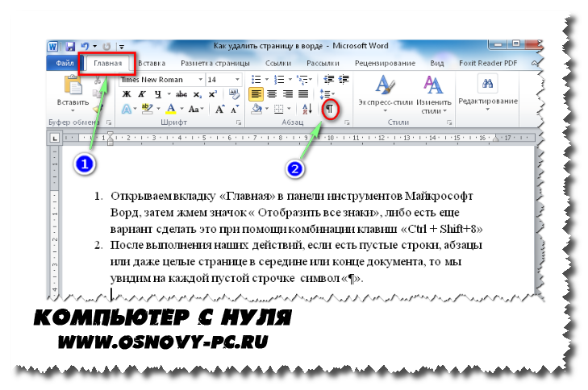
Task: Switch to the Вставка tab
Action: (x=152, y=64)
